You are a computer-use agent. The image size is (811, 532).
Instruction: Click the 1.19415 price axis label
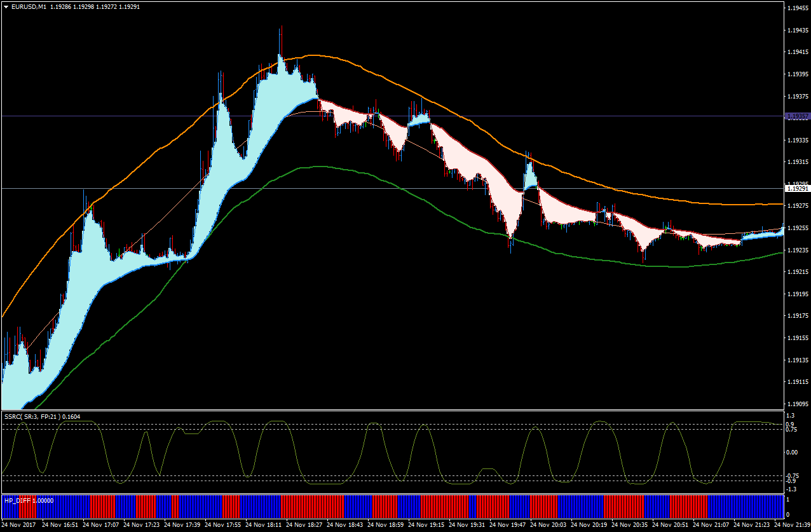click(798, 52)
